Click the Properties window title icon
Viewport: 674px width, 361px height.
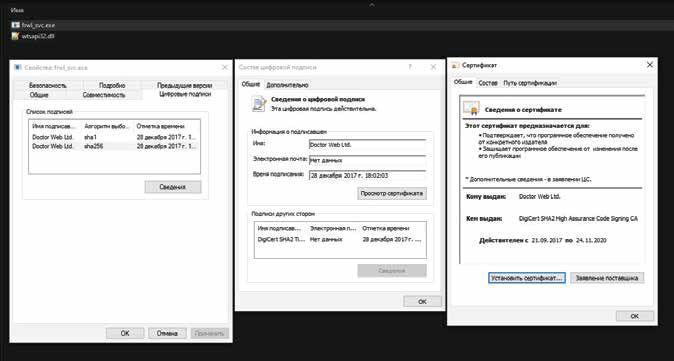tap(18, 67)
